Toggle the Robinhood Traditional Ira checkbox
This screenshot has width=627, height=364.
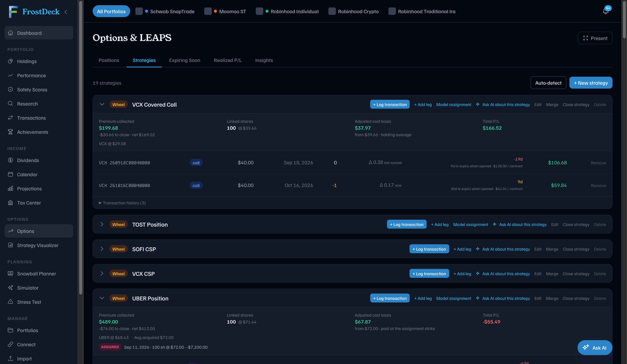pos(392,11)
